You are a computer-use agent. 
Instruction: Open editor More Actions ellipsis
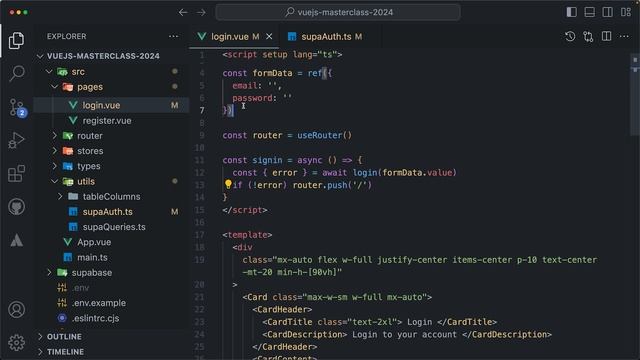(624, 37)
